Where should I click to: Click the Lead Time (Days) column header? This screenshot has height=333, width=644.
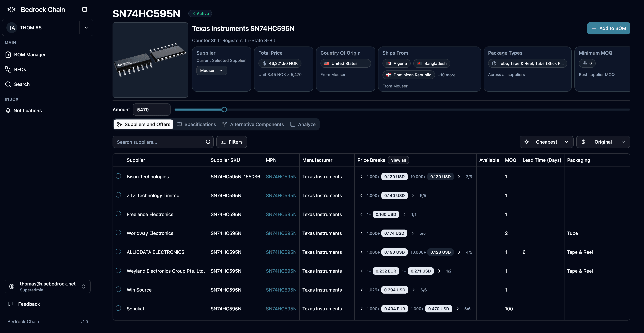(542, 160)
